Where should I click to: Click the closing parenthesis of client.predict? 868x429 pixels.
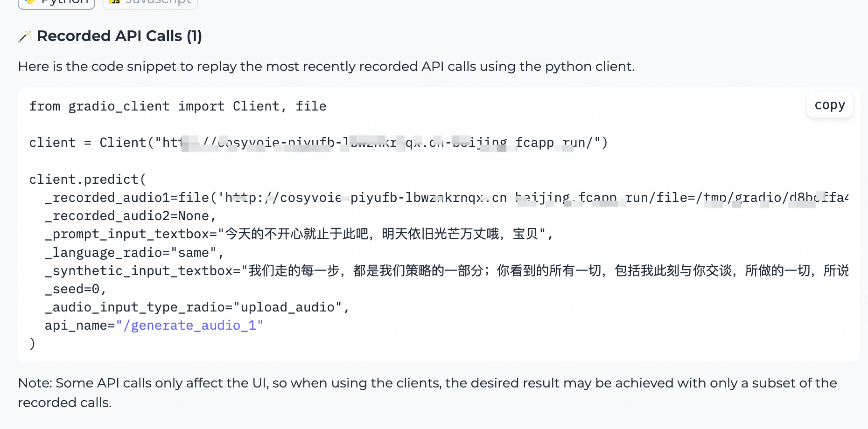click(32, 343)
